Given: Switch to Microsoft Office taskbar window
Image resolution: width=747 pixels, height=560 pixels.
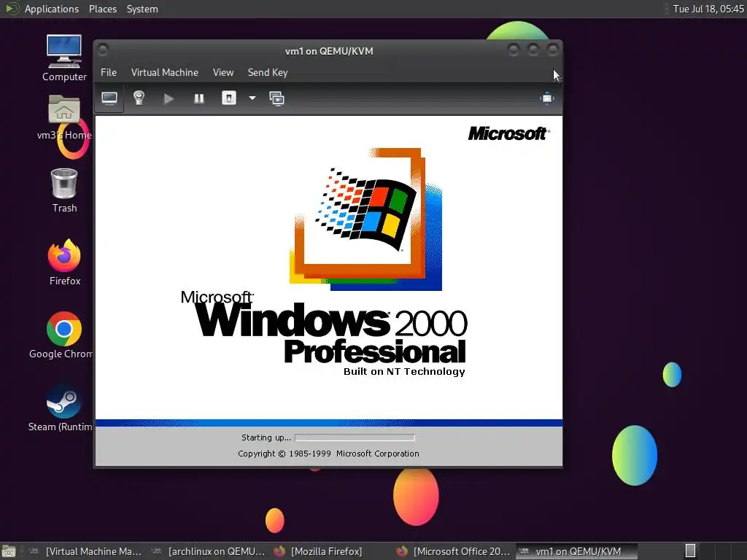Looking at the screenshot, I should 454,551.
